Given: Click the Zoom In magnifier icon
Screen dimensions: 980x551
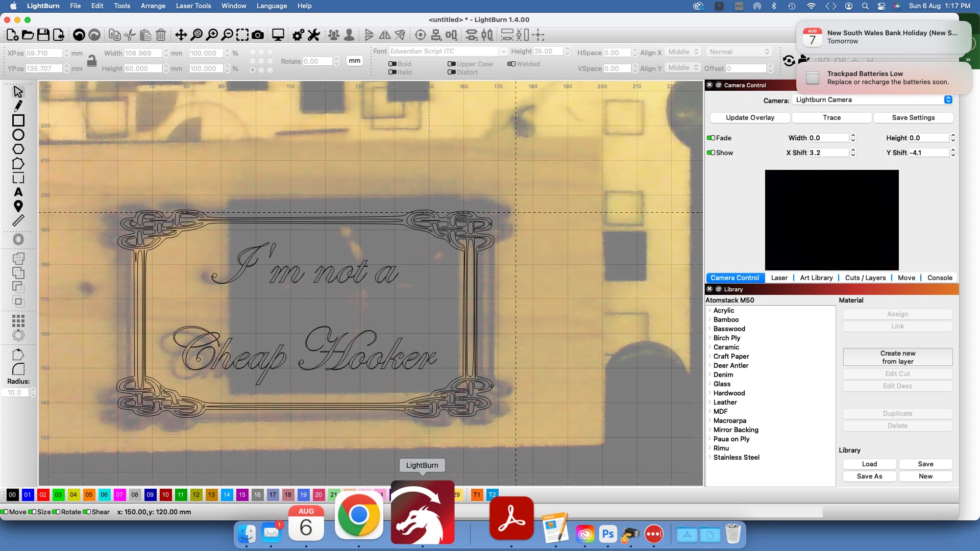Looking at the screenshot, I should (212, 35).
